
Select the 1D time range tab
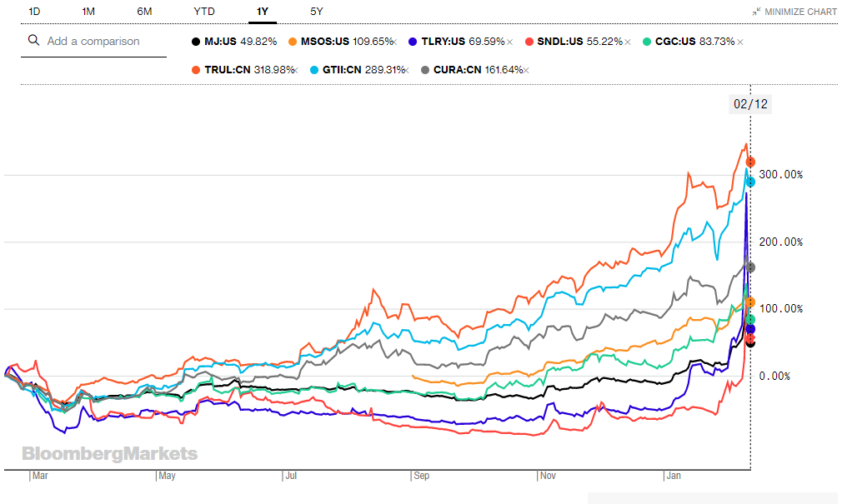(x=34, y=12)
